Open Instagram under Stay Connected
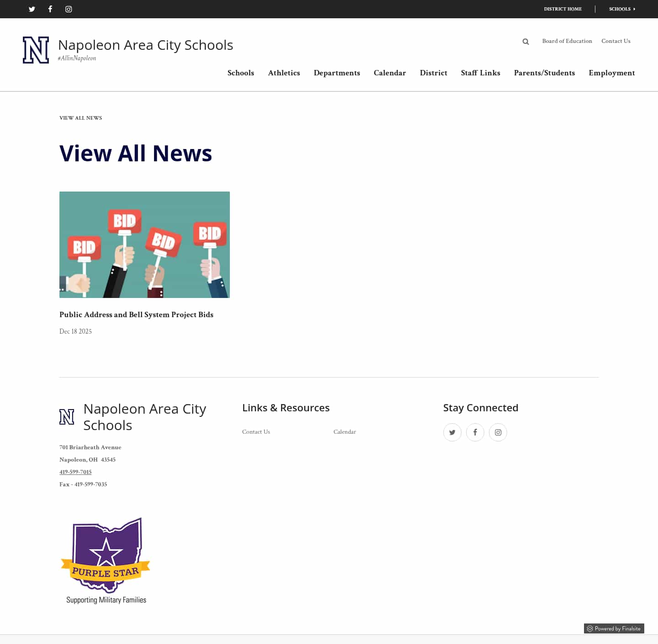The height and width of the screenshot is (644, 658). (x=498, y=432)
